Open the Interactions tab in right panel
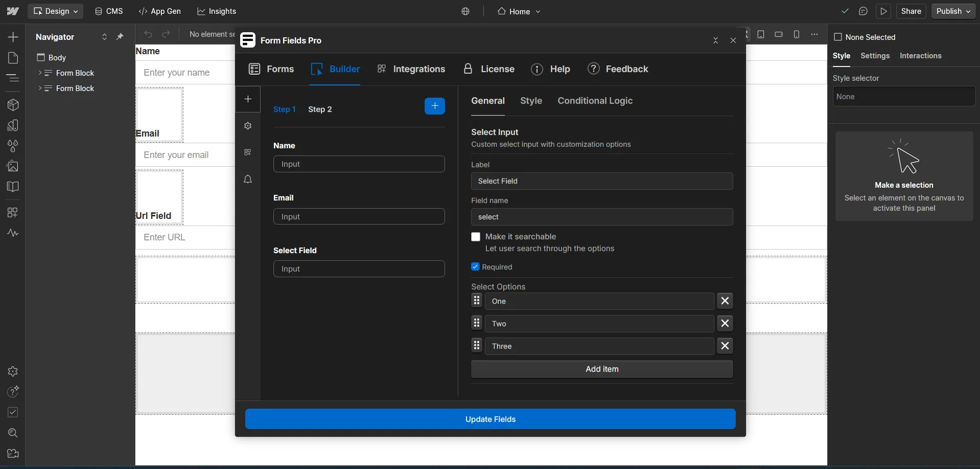Viewport: 980px width, 469px height. point(920,56)
